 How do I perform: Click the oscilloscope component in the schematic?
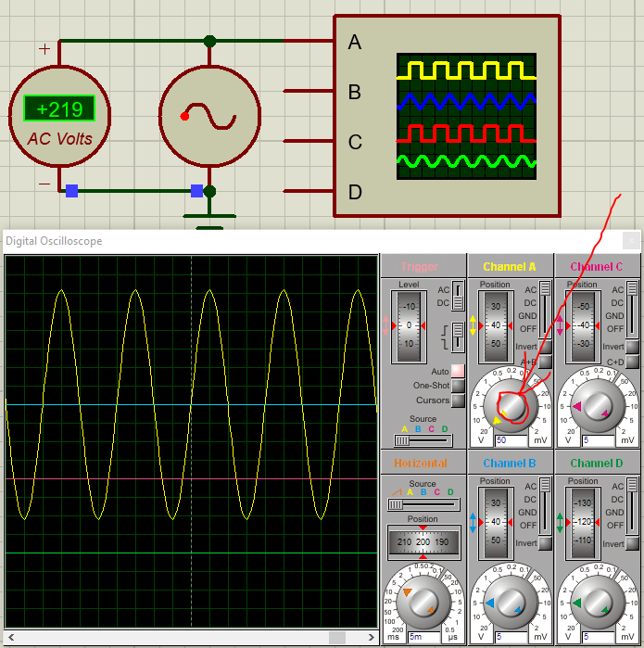[447, 116]
